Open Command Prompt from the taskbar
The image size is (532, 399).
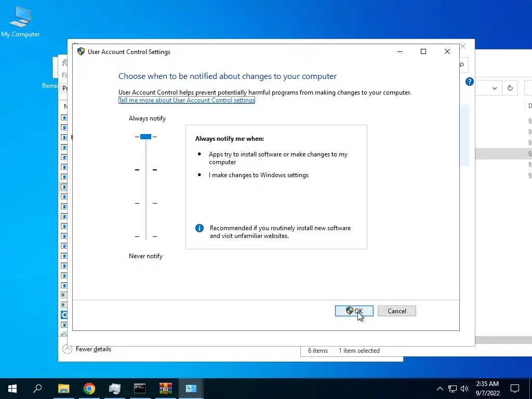(140, 389)
